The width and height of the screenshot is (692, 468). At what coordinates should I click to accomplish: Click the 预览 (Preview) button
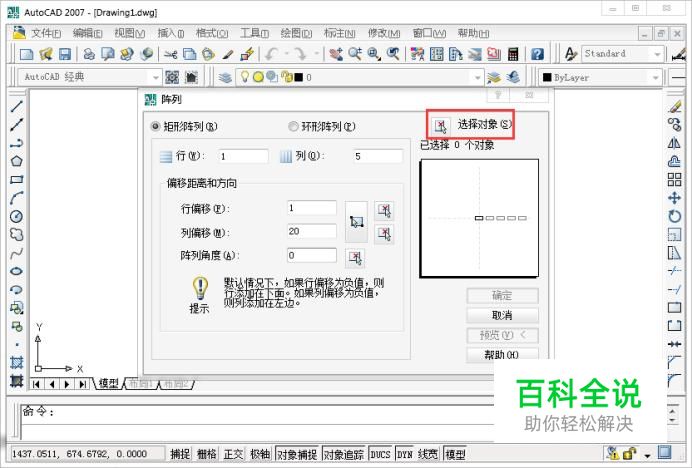point(502,335)
